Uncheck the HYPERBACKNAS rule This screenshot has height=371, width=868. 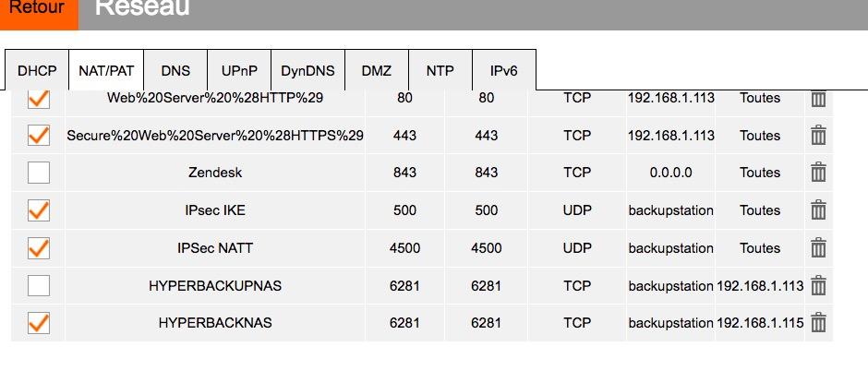[x=39, y=323]
